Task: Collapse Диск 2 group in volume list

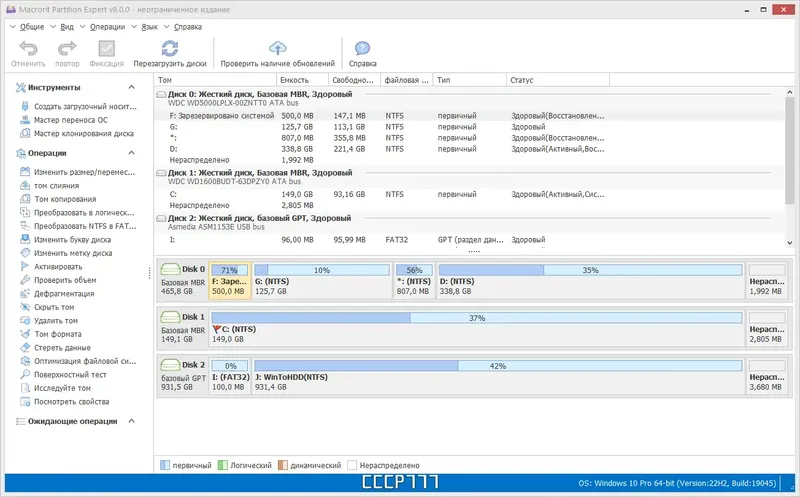Action: (161, 218)
